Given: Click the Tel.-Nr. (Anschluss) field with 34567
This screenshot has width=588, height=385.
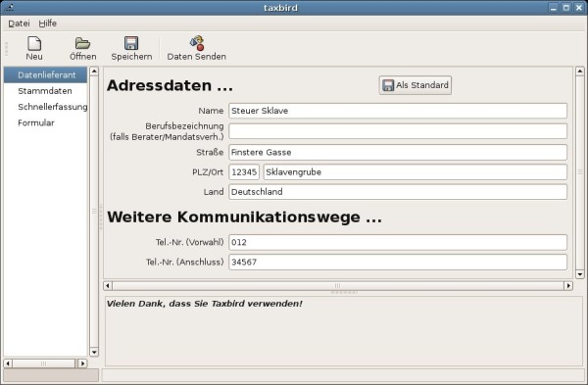Looking at the screenshot, I should click(398, 262).
